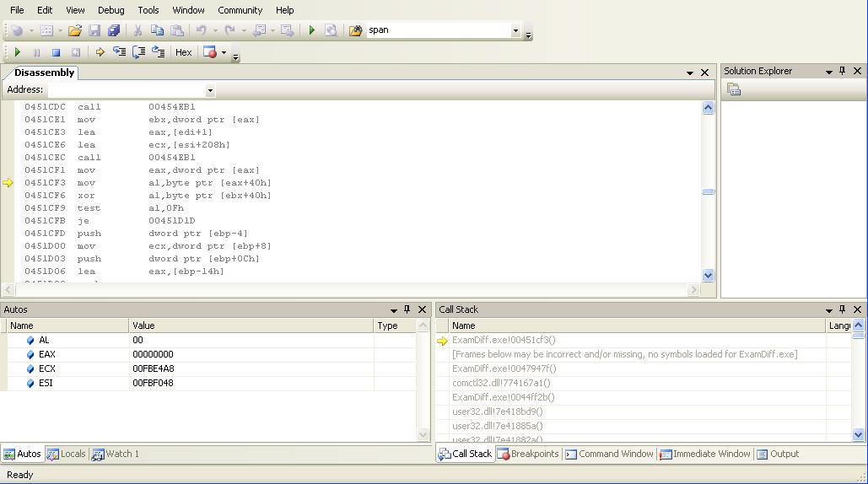Click the Step Out icon
This screenshot has height=484, width=868.
(x=159, y=52)
